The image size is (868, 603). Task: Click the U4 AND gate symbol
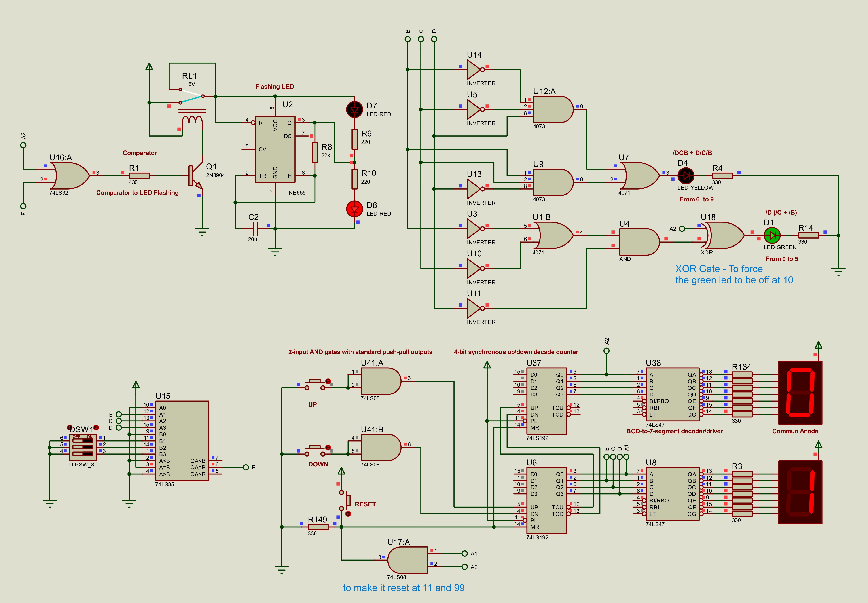tap(639, 242)
